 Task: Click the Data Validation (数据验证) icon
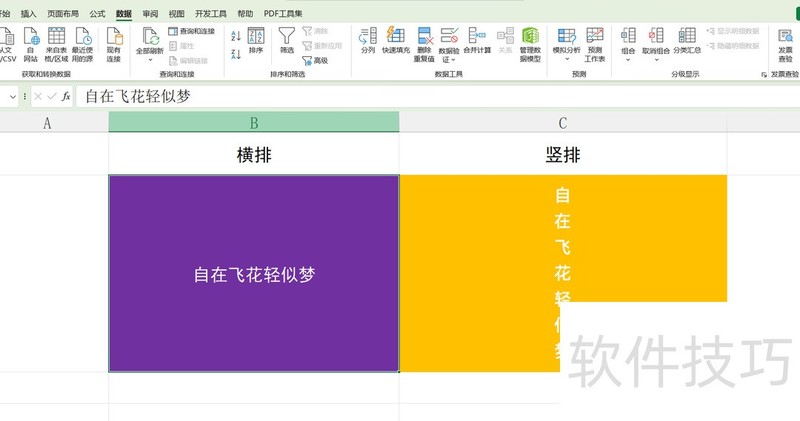pos(449,36)
